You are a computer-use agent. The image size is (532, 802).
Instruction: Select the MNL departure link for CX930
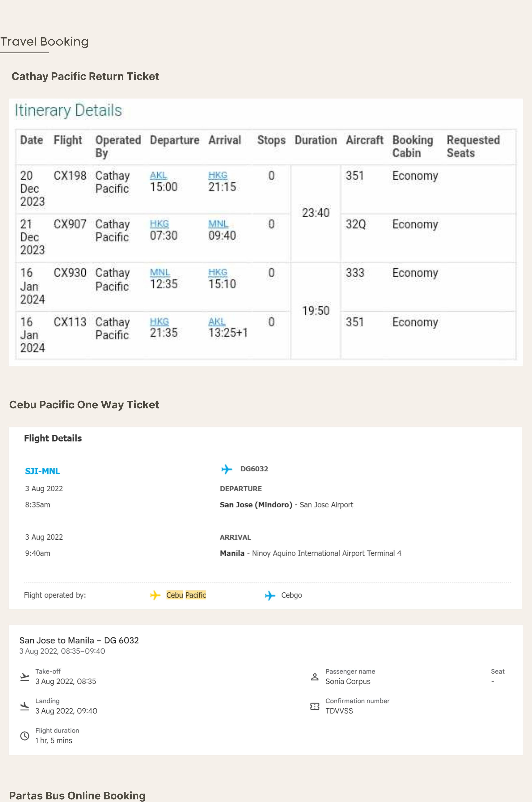pos(160,272)
